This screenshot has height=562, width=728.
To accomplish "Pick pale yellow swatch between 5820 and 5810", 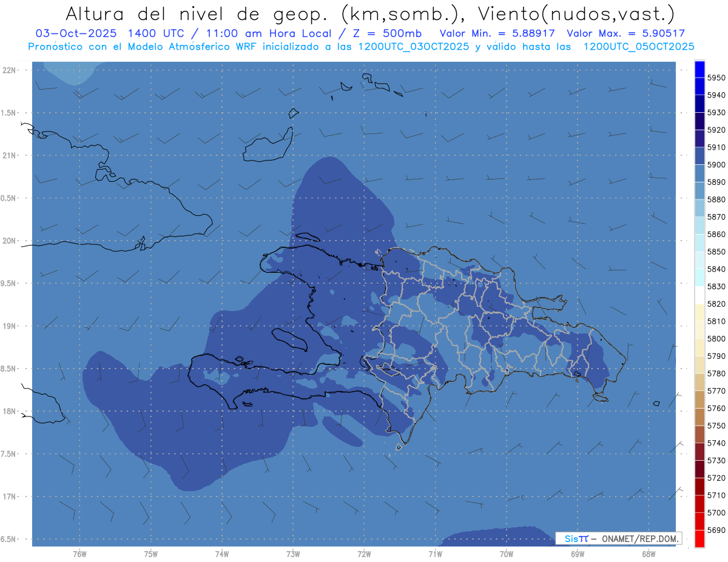I will coord(699,312).
